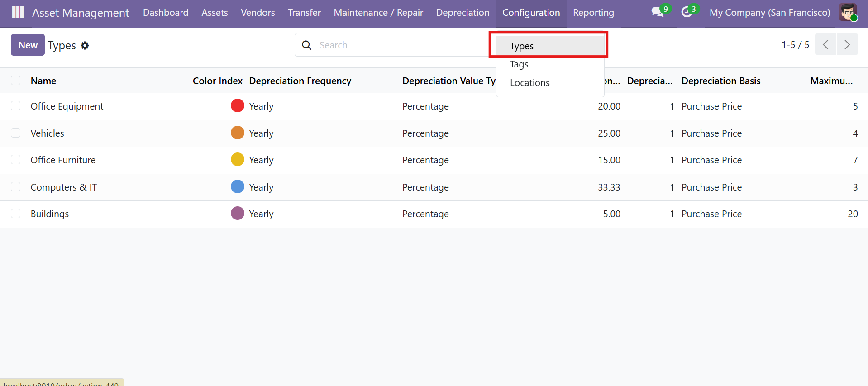Open the My Company (San Francisco) switcher

pyautogui.click(x=770, y=13)
